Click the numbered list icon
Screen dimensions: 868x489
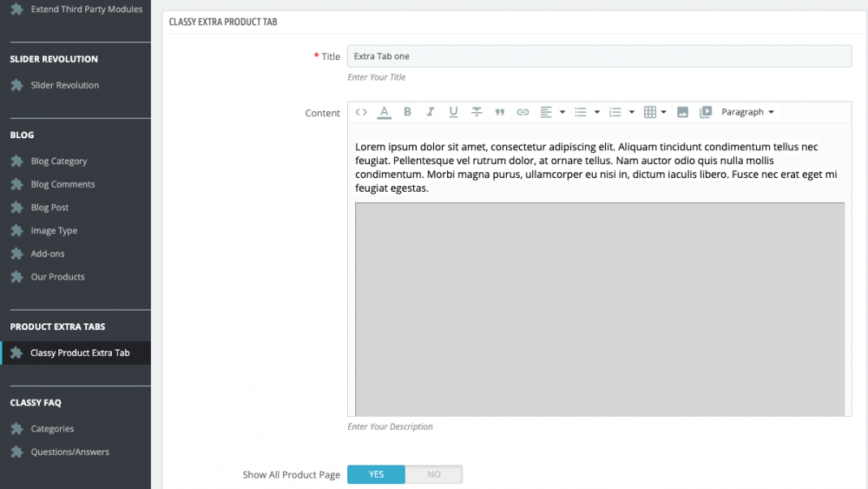615,112
